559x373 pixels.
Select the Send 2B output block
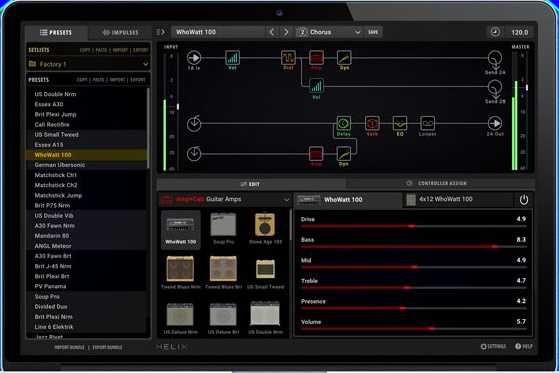point(495,88)
